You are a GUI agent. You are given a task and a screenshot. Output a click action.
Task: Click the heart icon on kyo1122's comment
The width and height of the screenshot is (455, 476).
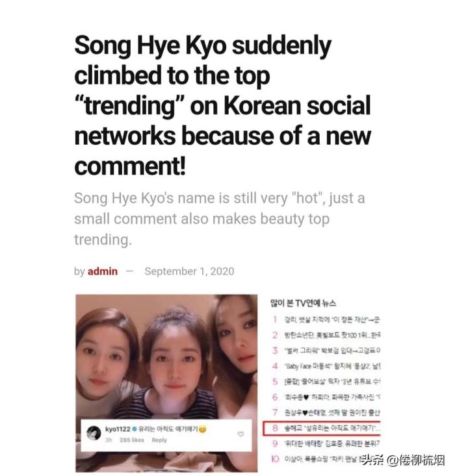240,434
